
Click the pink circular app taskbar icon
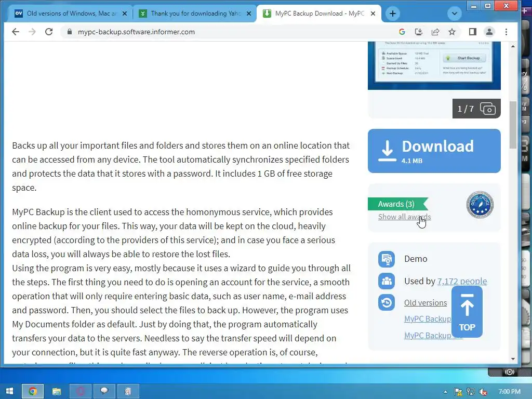click(x=80, y=391)
